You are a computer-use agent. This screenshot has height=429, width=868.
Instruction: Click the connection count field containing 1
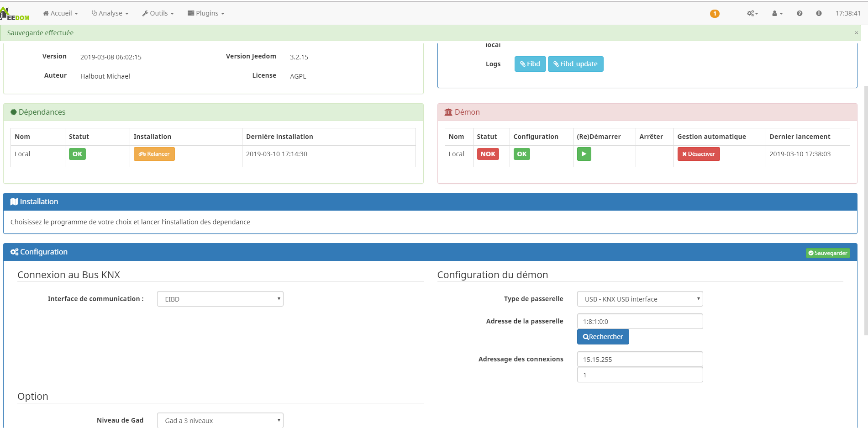(x=640, y=375)
